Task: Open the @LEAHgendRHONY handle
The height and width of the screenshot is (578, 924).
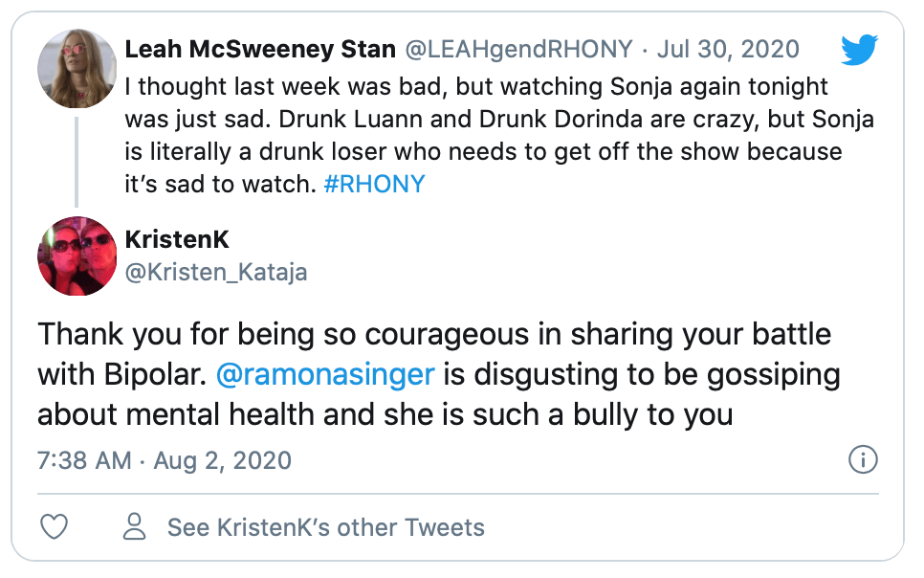Action: tap(521, 49)
